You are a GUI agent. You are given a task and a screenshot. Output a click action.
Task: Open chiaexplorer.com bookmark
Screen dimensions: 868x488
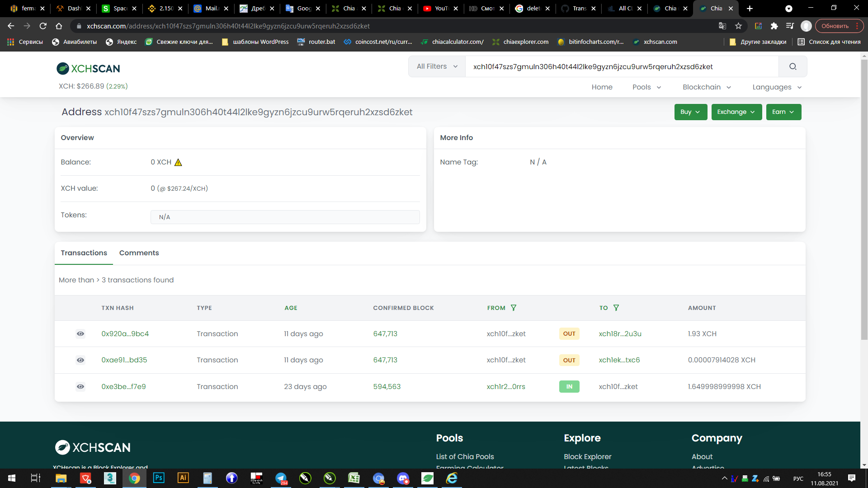click(x=520, y=42)
